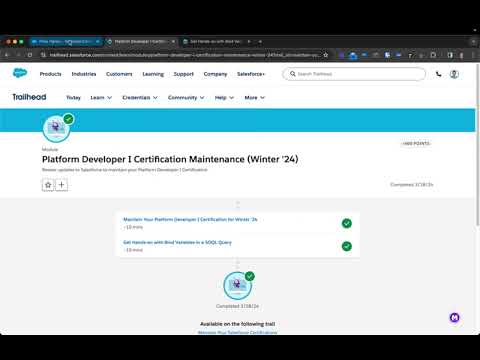Close the first browser tab

click(98, 42)
